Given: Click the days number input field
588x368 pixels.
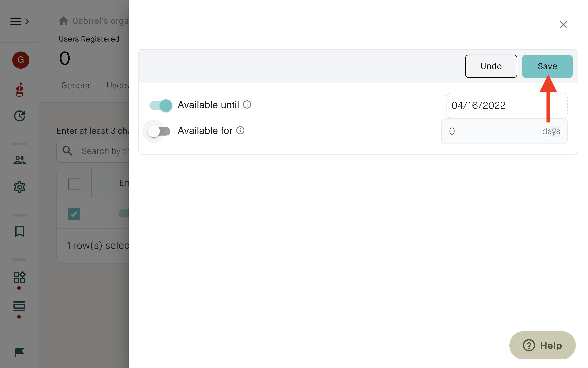Looking at the screenshot, I should pyautogui.click(x=504, y=131).
